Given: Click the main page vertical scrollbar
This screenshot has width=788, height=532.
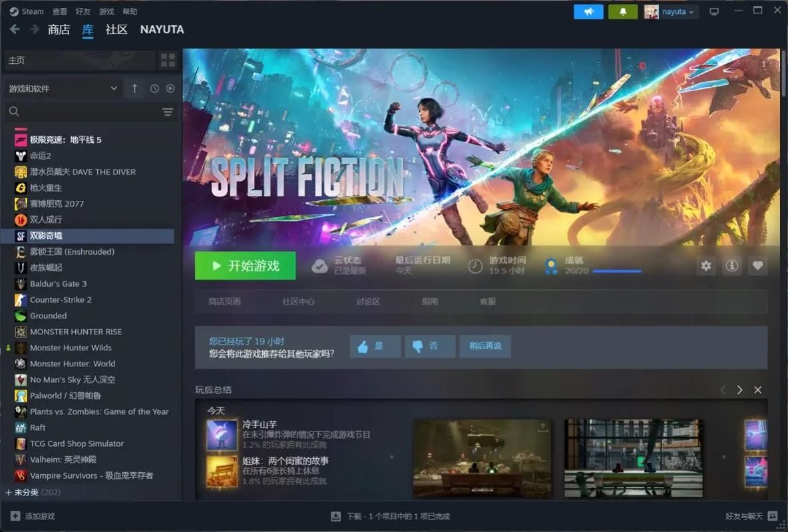Looking at the screenshot, I should 784,73.
